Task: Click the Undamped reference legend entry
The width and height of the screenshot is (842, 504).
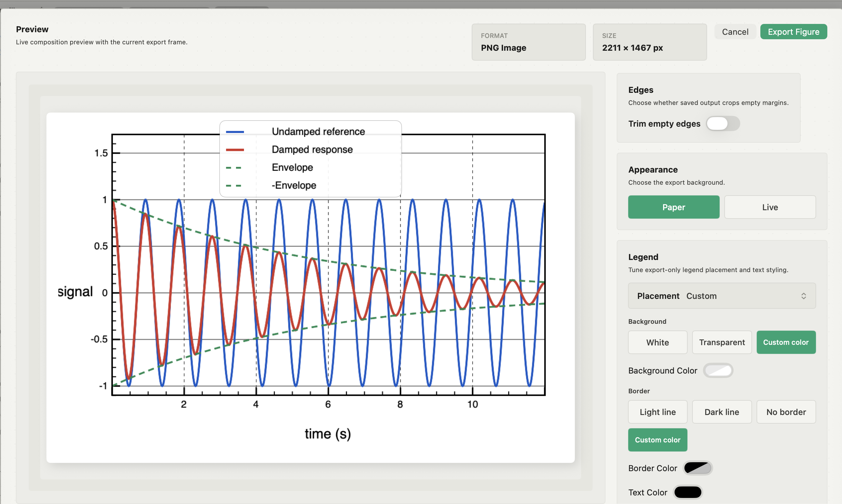Action: (295, 131)
